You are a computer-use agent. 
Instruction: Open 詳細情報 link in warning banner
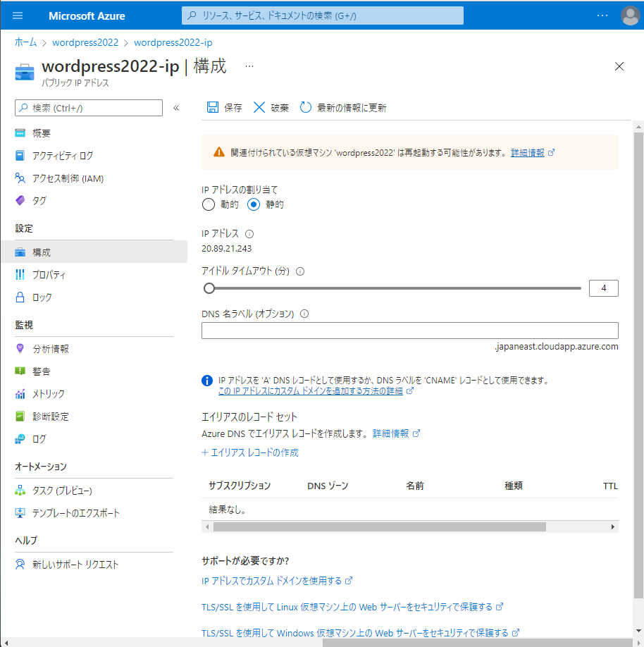click(527, 153)
